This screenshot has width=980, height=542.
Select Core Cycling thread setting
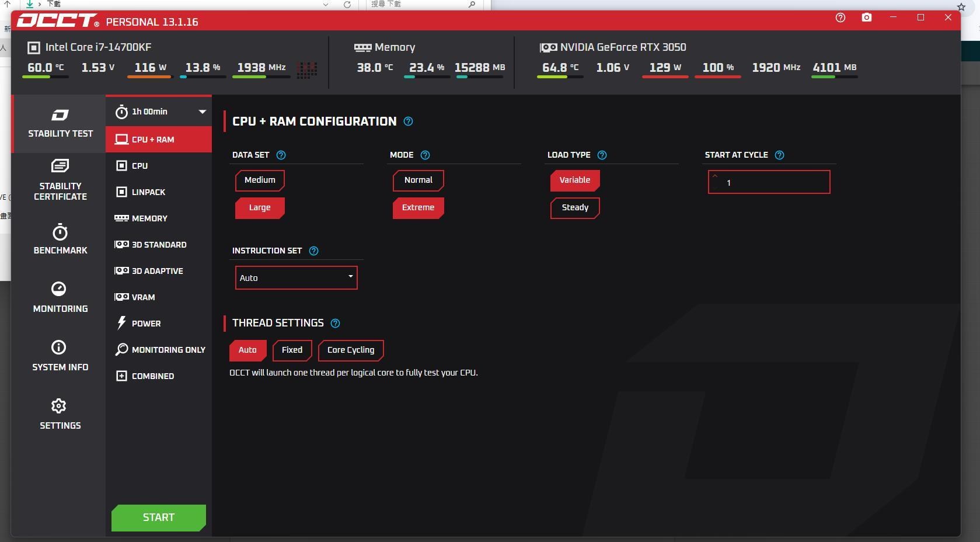pyautogui.click(x=351, y=350)
